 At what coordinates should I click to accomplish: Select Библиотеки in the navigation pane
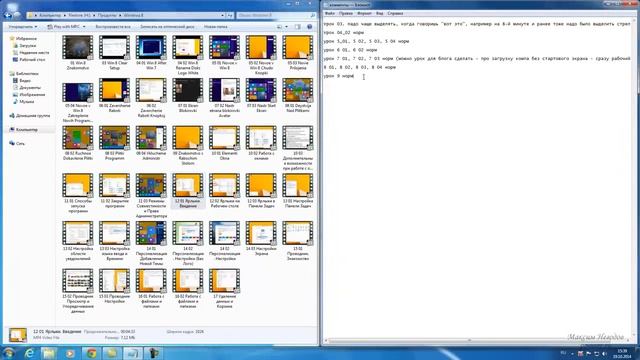[x=27, y=73]
